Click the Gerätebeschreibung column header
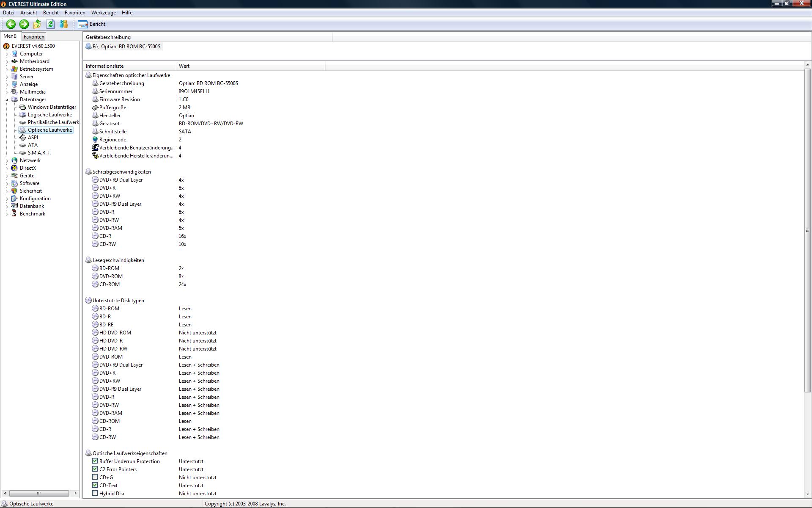This screenshot has width=812, height=508. coord(208,37)
